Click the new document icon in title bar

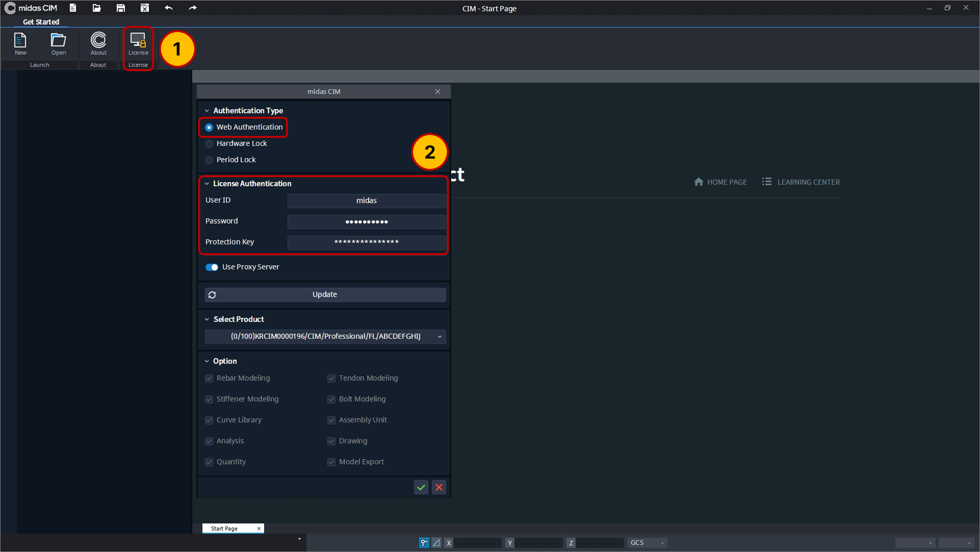tap(73, 8)
